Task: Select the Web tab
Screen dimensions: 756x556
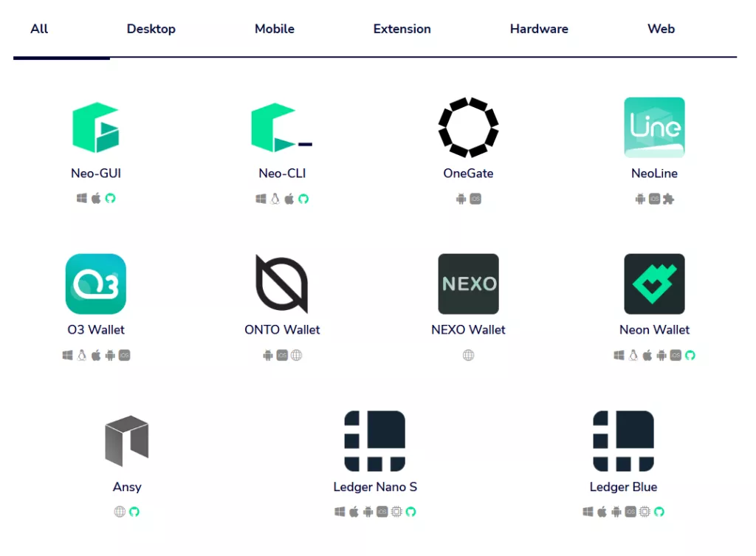Action: 661,29
